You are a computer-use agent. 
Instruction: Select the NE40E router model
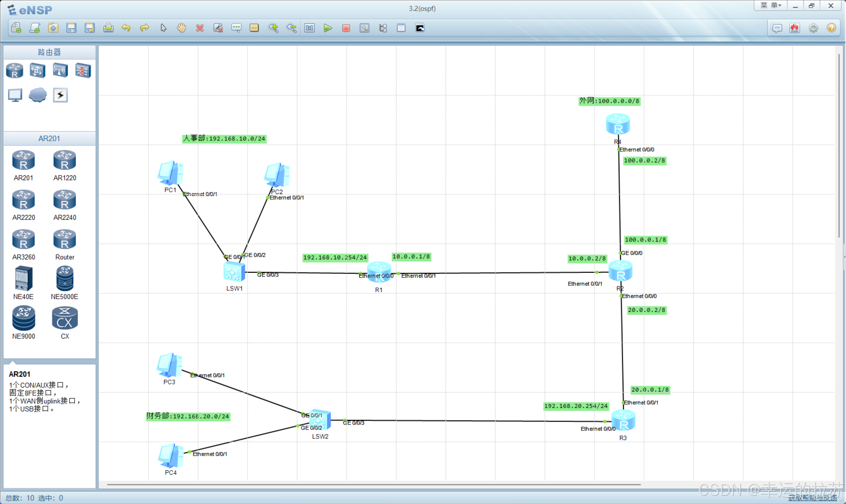tap(23, 279)
